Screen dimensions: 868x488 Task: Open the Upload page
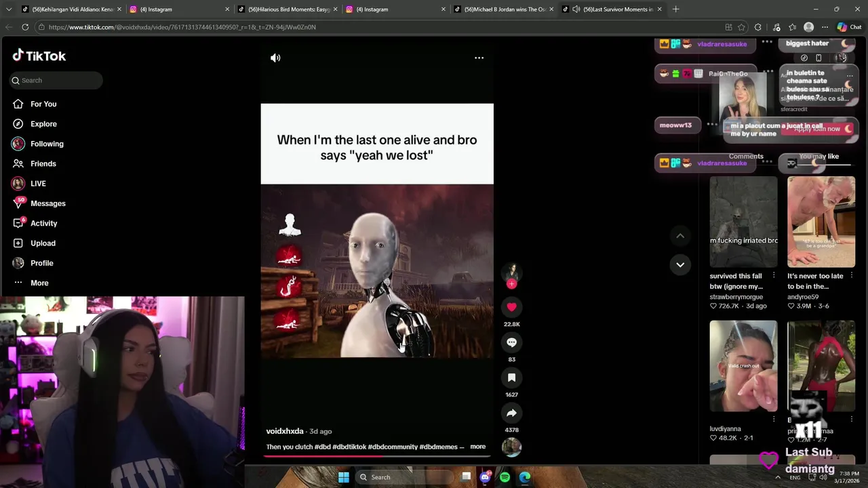tap(43, 243)
